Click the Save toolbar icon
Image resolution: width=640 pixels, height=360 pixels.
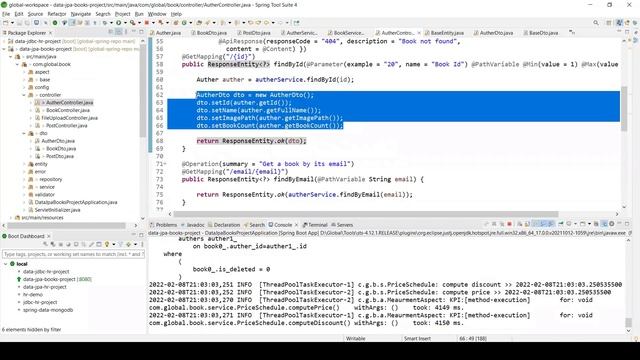click(x=20, y=23)
